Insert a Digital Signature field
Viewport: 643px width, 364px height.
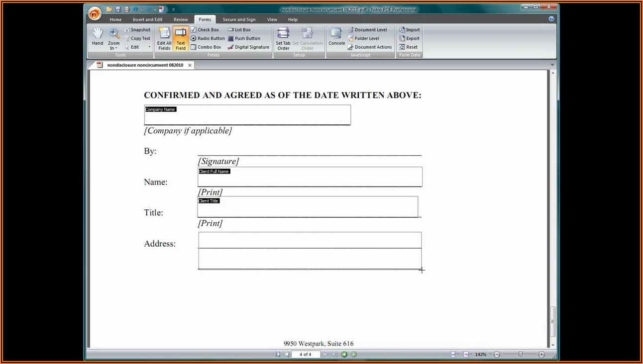pos(248,47)
